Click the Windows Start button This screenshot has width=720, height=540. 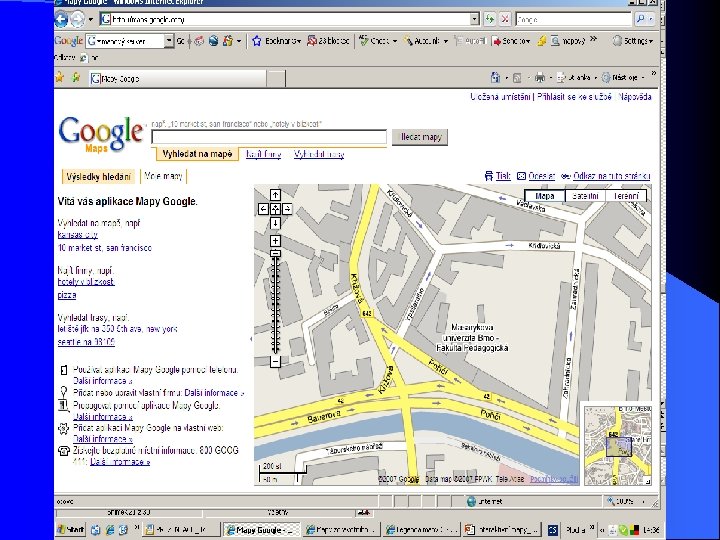(x=71, y=530)
